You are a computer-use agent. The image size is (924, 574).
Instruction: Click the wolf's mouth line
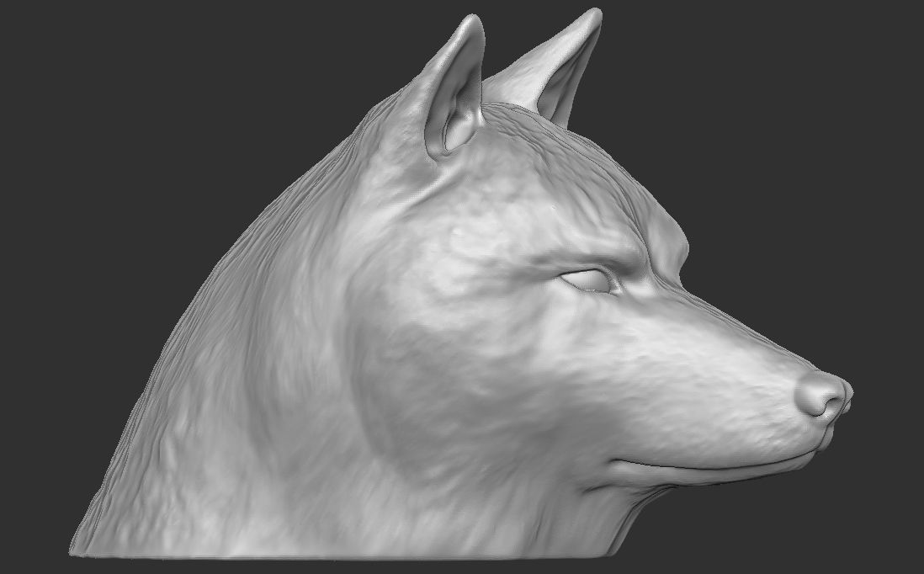click(716, 462)
